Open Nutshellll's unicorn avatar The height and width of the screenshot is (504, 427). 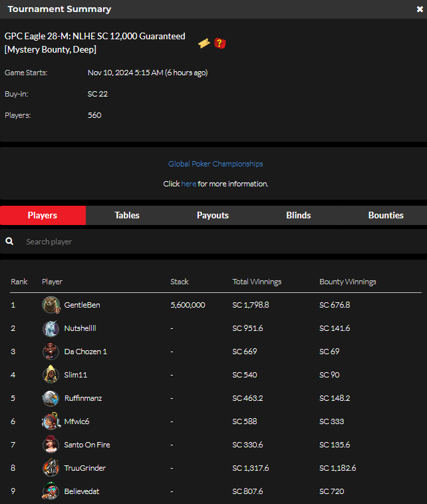click(51, 328)
